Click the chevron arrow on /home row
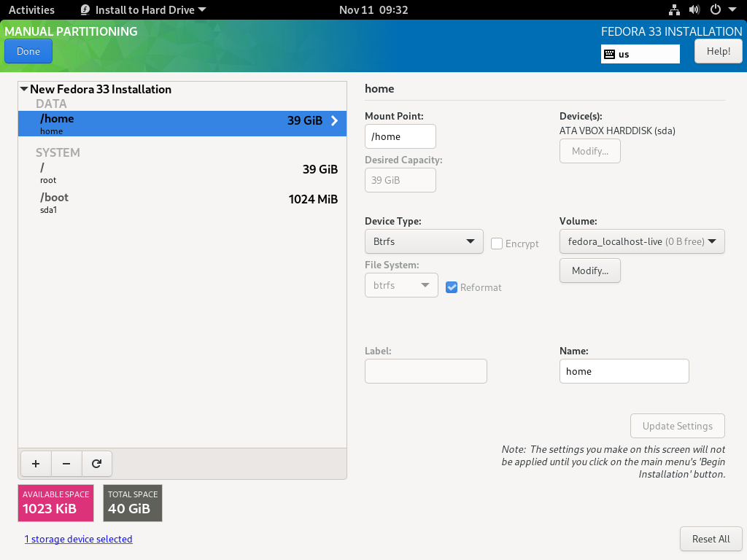The width and height of the screenshot is (747, 560). click(334, 120)
